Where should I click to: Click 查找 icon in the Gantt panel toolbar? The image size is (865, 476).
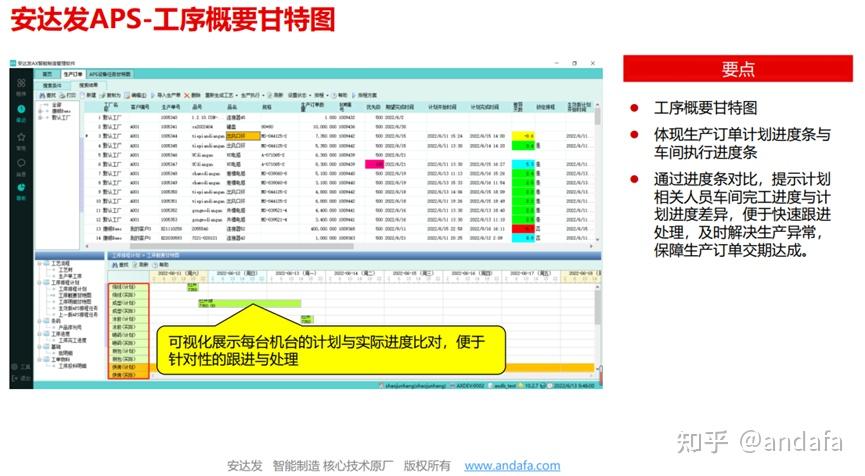(115, 265)
